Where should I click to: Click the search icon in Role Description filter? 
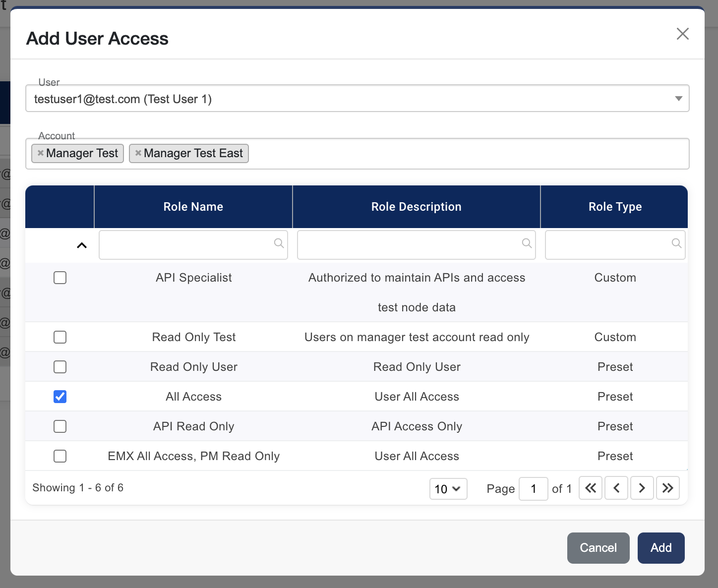pyautogui.click(x=527, y=243)
